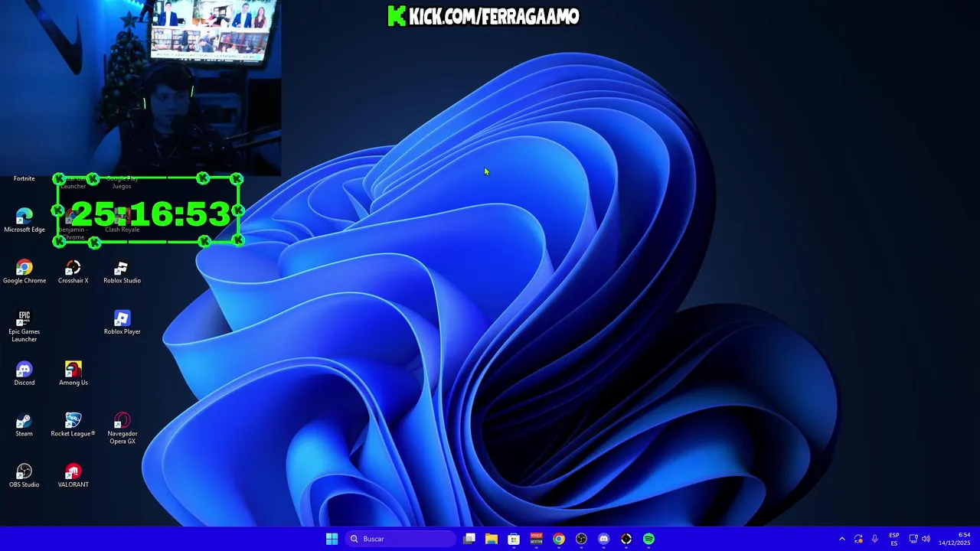Open the Epic Games Launcher shortcut
Viewport: 980px width, 551px height.
click(24, 326)
